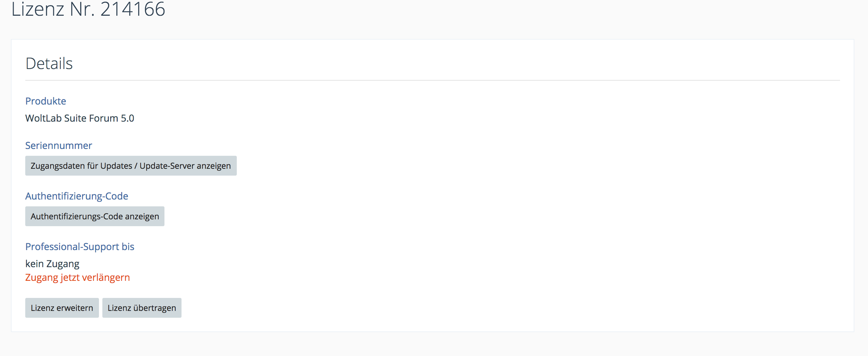Renew support access via red link
Viewport: 868px width, 356px height.
tap(77, 277)
